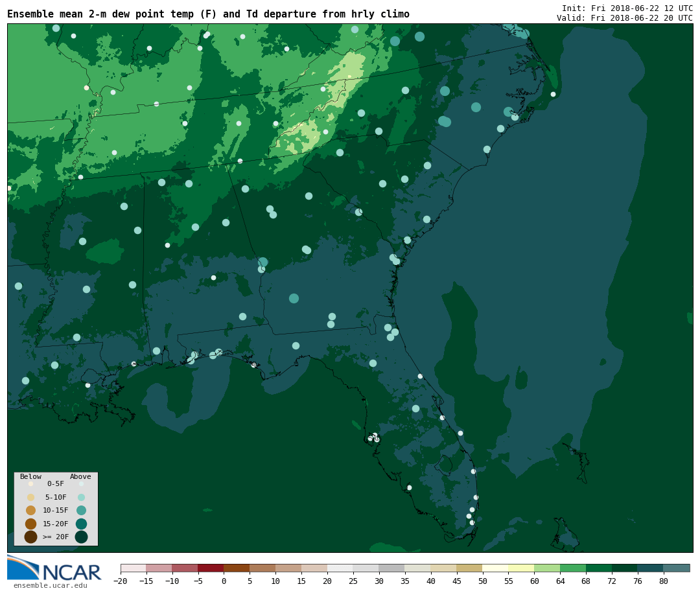The image size is (700, 593).
Task: Click the '50' colorbar tick label
Action: click(483, 581)
